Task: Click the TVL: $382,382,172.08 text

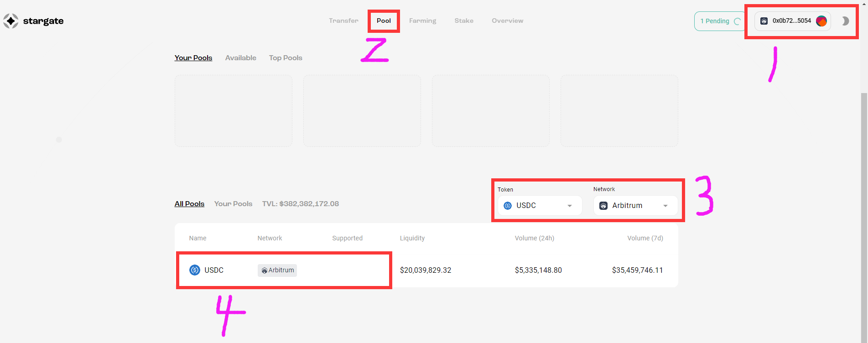Action: pos(301,204)
